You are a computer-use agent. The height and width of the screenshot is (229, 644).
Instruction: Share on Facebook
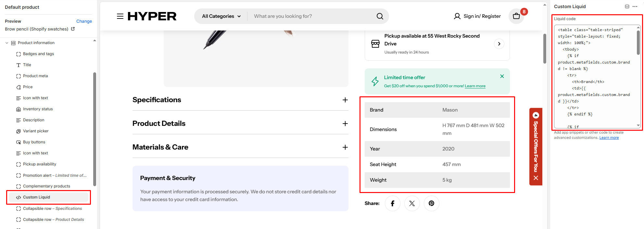coord(393,203)
